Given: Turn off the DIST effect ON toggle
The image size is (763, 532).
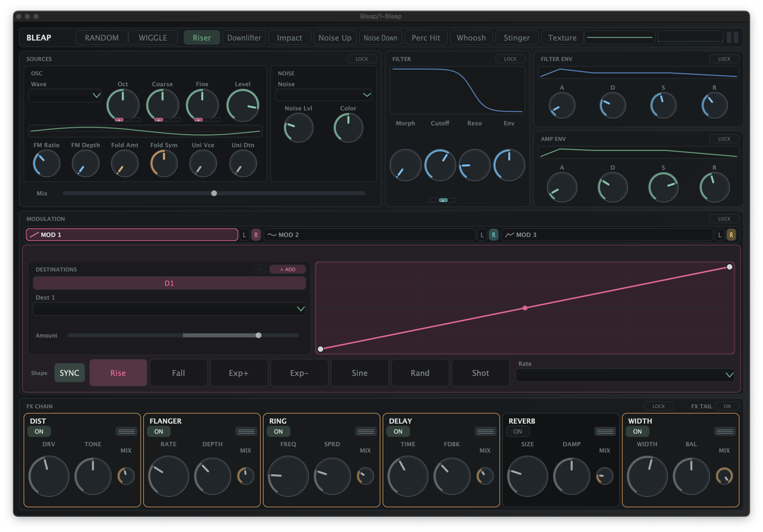Looking at the screenshot, I should [39, 431].
